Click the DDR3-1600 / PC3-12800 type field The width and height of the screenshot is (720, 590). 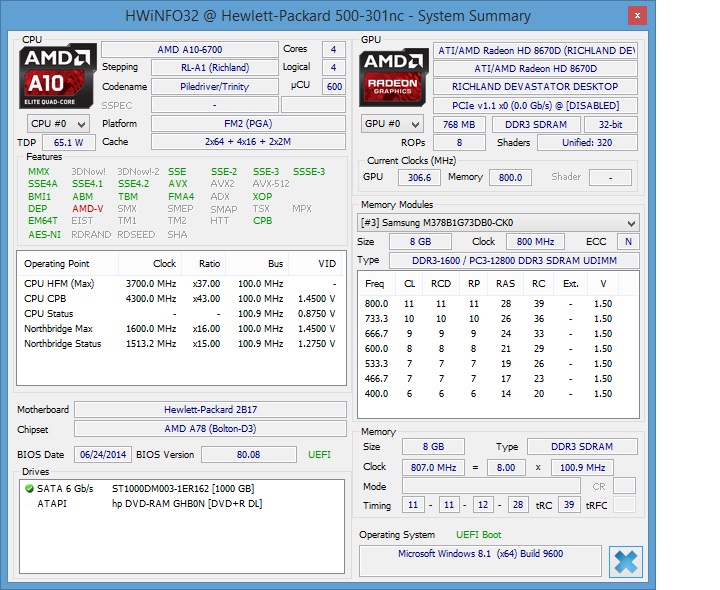(x=514, y=260)
